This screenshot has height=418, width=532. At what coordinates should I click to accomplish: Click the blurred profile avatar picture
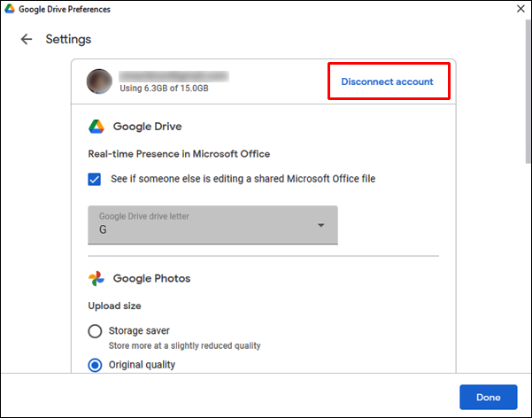point(98,81)
